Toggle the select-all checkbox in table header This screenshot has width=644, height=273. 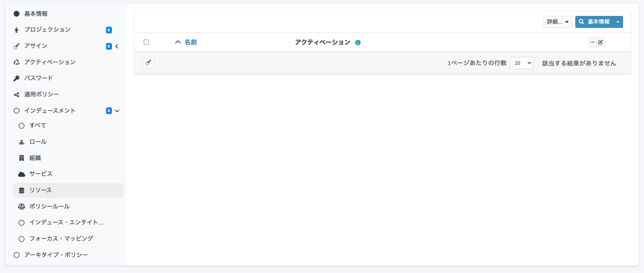point(146,42)
